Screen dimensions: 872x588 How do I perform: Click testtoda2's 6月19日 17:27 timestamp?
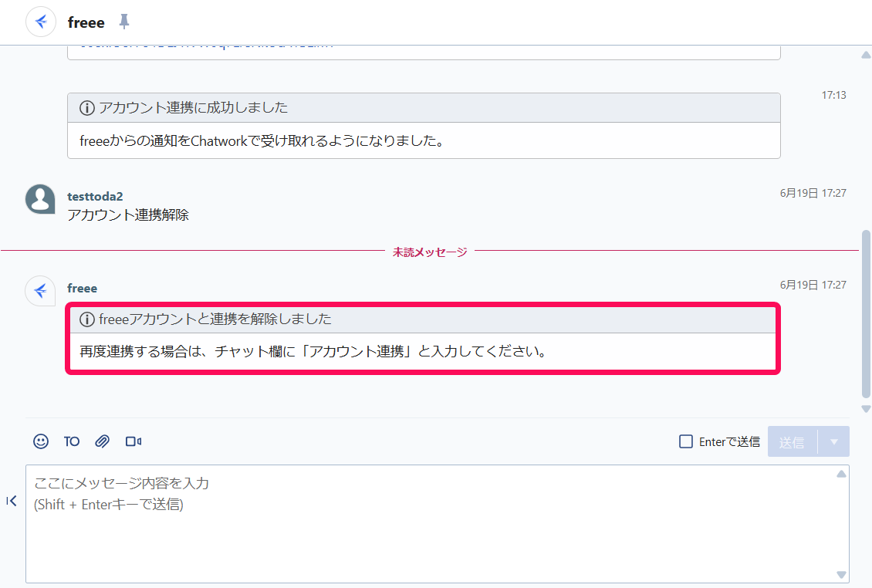point(813,193)
